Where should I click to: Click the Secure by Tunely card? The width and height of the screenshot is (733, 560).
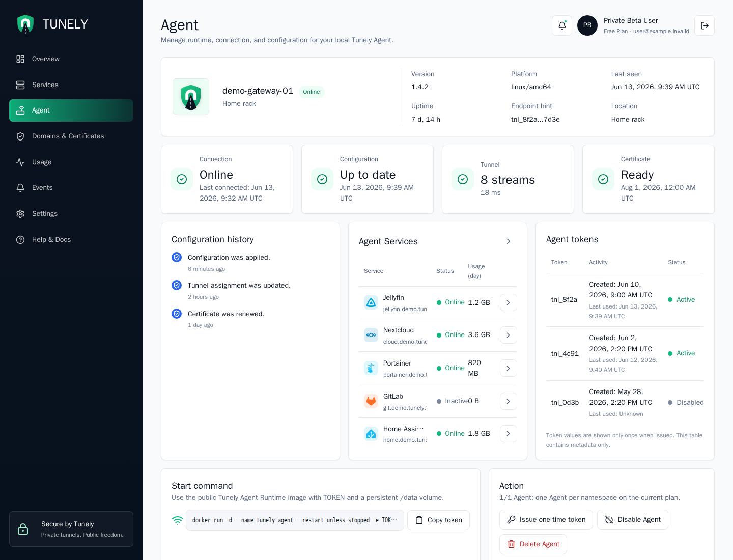71,529
